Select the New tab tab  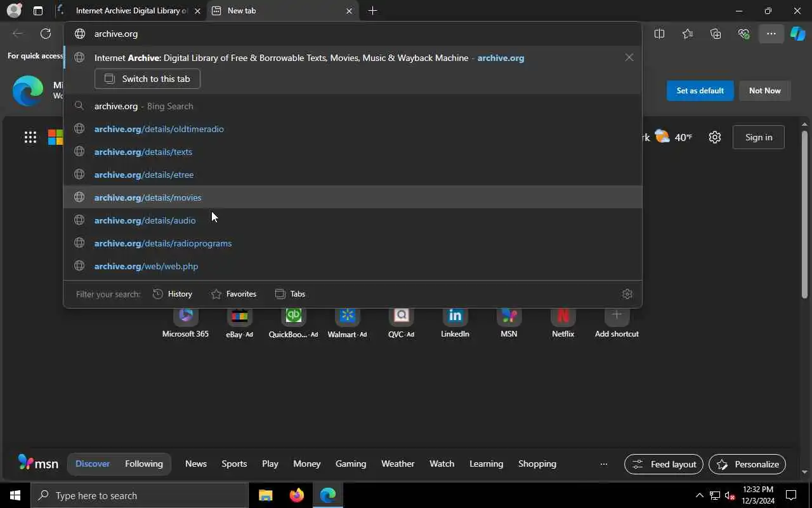coord(282,11)
